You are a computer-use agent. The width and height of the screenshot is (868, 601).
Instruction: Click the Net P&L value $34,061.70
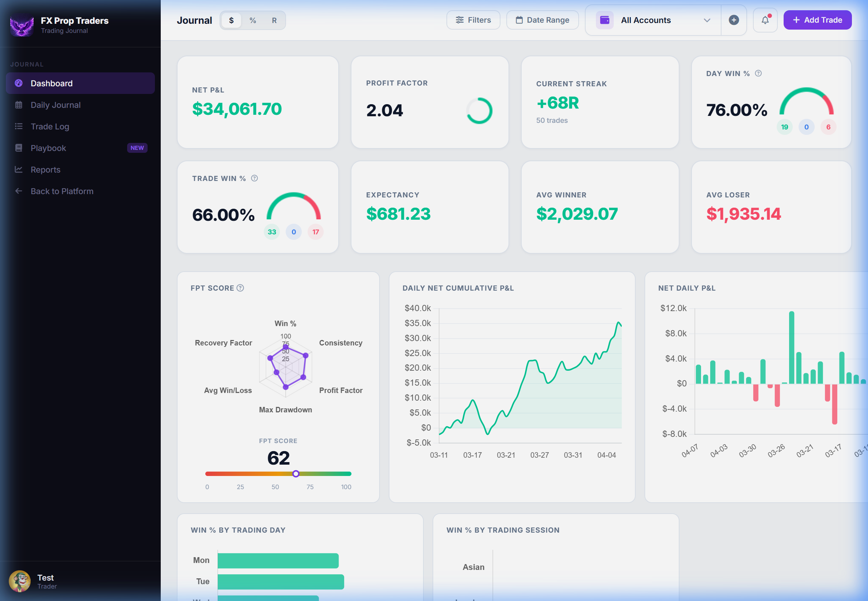[x=237, y=109]
